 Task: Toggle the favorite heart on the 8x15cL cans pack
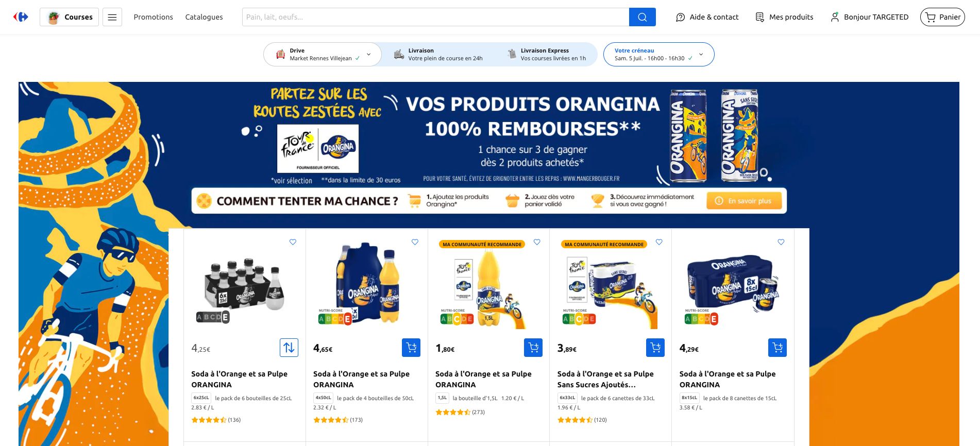781,242
